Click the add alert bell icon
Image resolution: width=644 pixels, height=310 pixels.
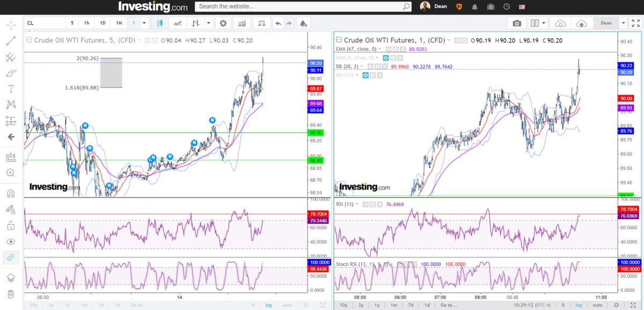pos(304,24)
